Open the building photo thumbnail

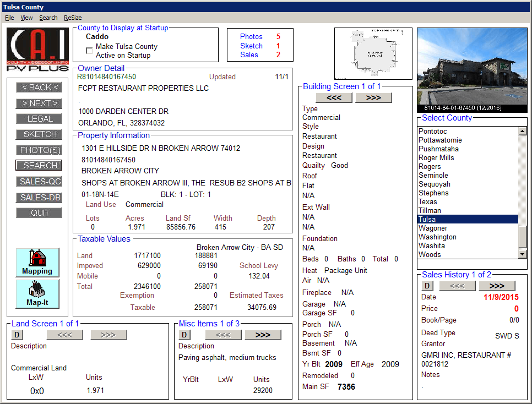(472, 70)
